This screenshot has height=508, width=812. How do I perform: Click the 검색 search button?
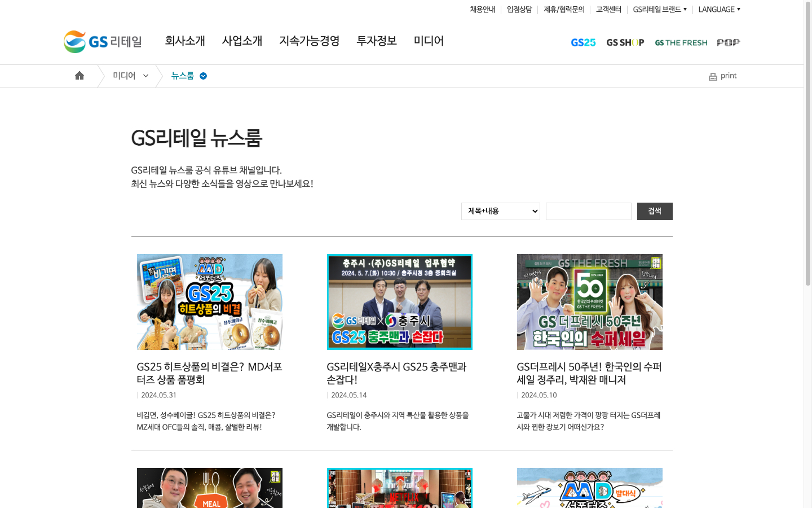(655, 211)
